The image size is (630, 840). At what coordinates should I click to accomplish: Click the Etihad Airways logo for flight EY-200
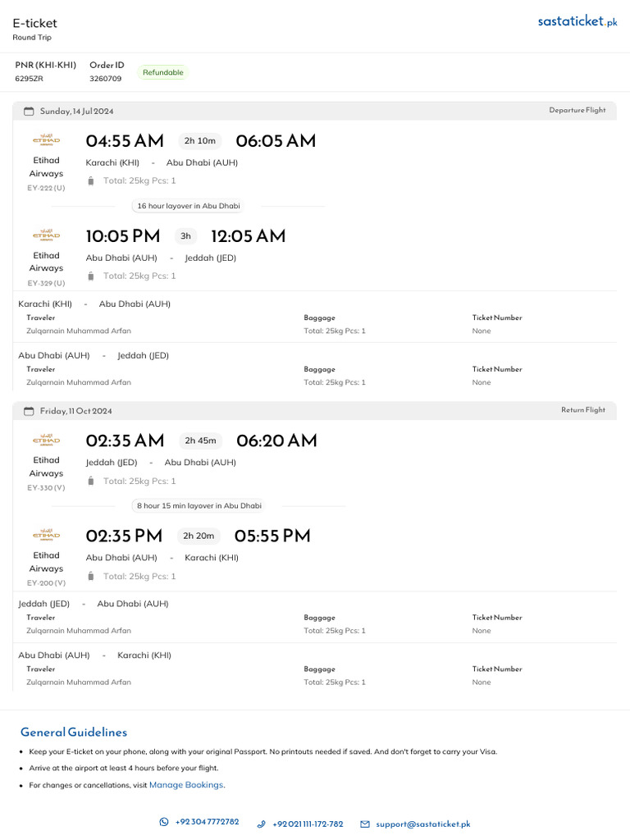click(x=46, y=535)
